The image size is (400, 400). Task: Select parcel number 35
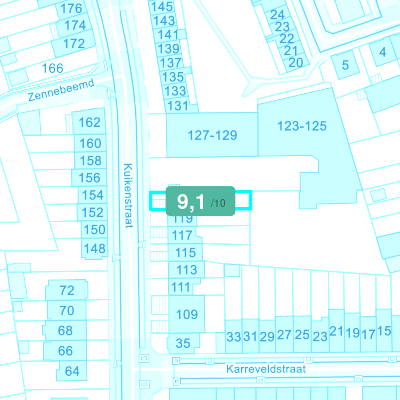point(183,343)
